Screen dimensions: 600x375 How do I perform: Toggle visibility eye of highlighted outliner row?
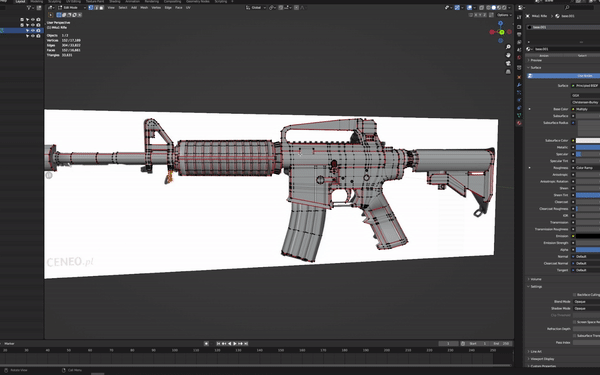point(33,30)
